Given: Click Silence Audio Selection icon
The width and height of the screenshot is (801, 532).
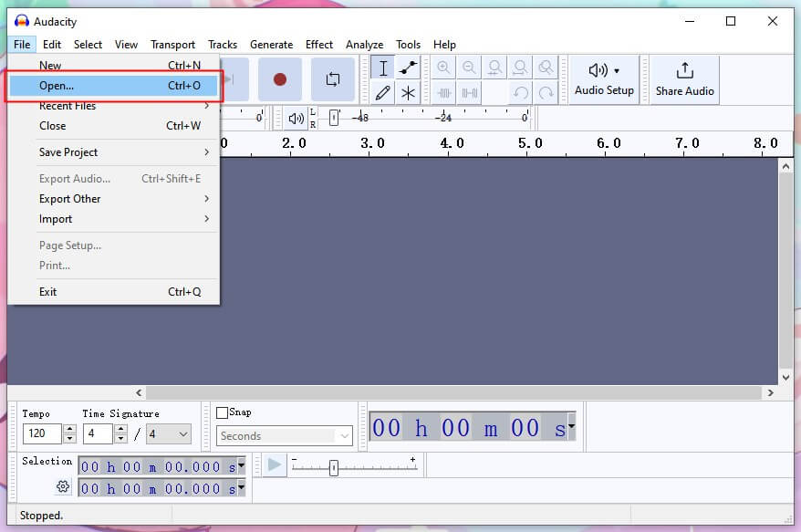Looking at the screenshot, I should (469, 93).
